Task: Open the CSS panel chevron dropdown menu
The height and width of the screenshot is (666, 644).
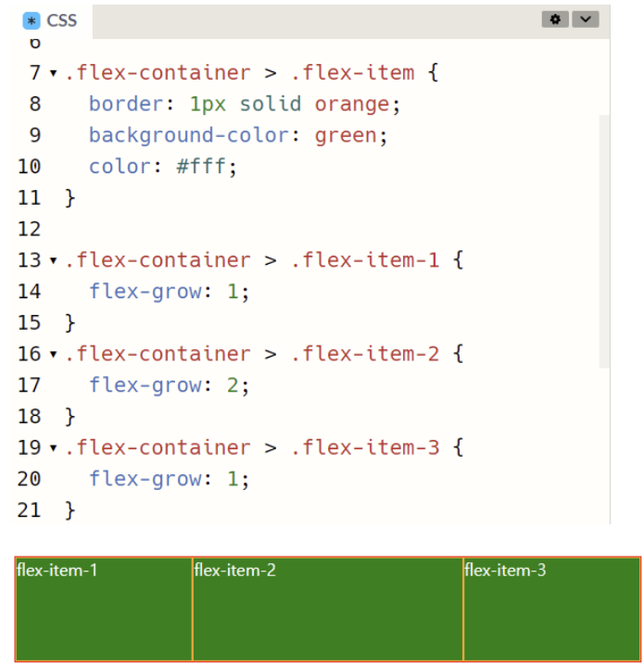Action: coord(586,19)
